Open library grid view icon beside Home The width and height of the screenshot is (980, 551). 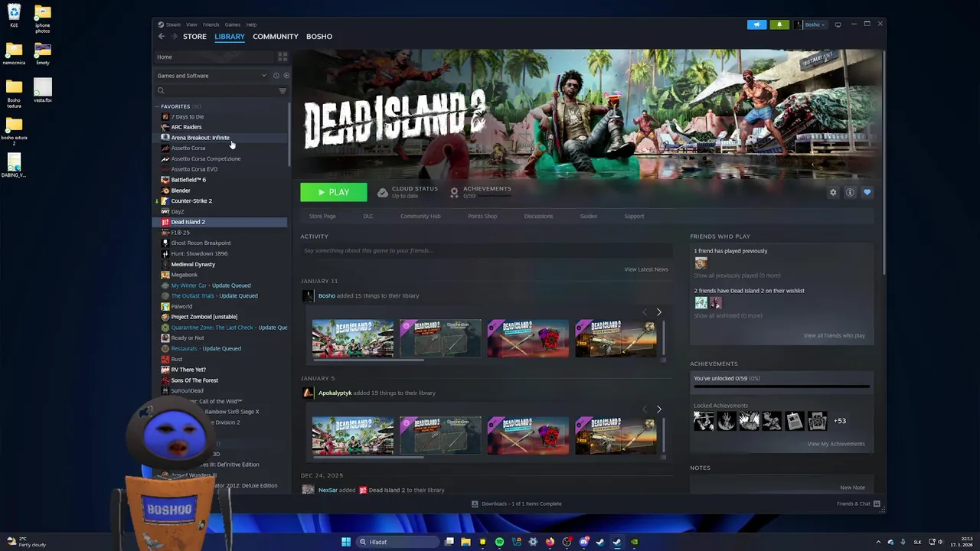pos(283,57)
